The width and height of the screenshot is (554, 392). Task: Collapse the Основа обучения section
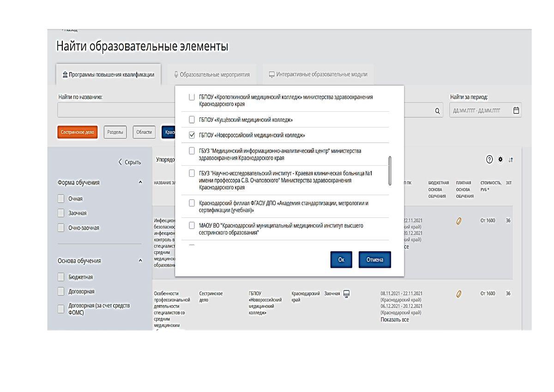tap(140, 260)
